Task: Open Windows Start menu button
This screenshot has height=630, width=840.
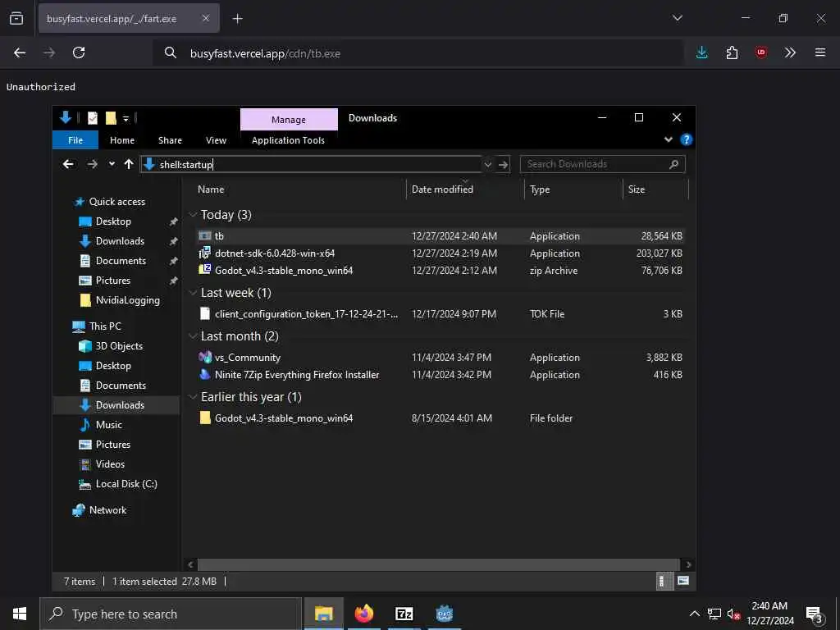Action: (20, 614)
